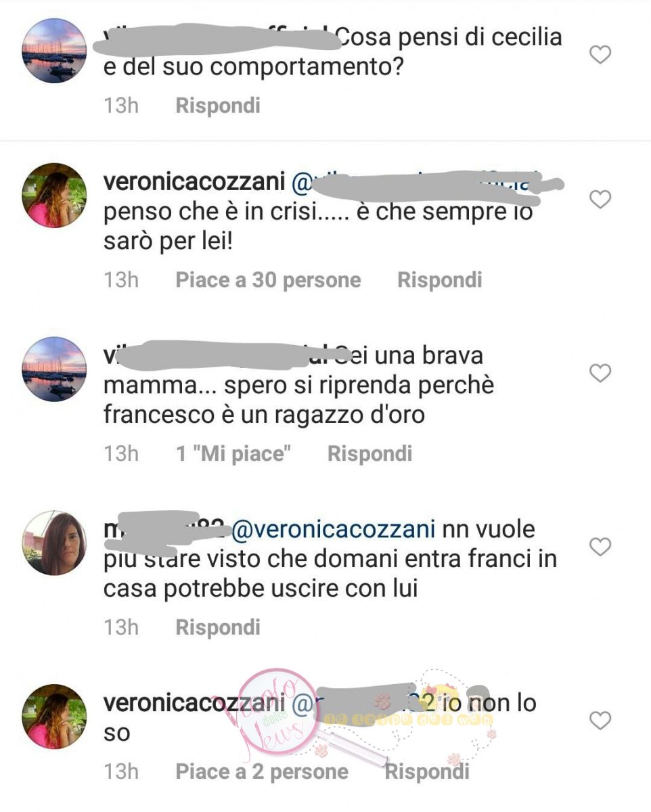
Task: View 'Piace a 2 persone' likes list
Action: (x=262, y=771)
